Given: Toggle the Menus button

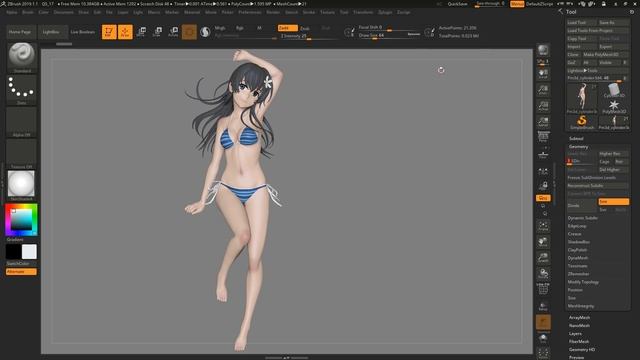Looking at the screenshot, I should tap(517, 4).
